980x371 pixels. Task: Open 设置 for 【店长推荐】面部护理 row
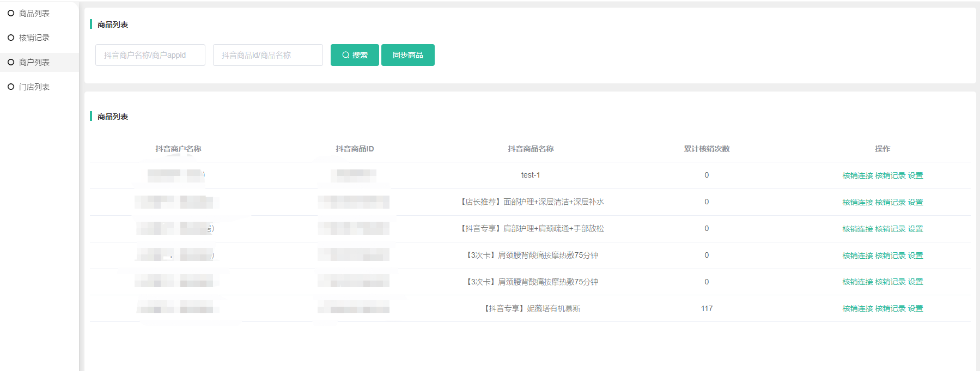915,202
